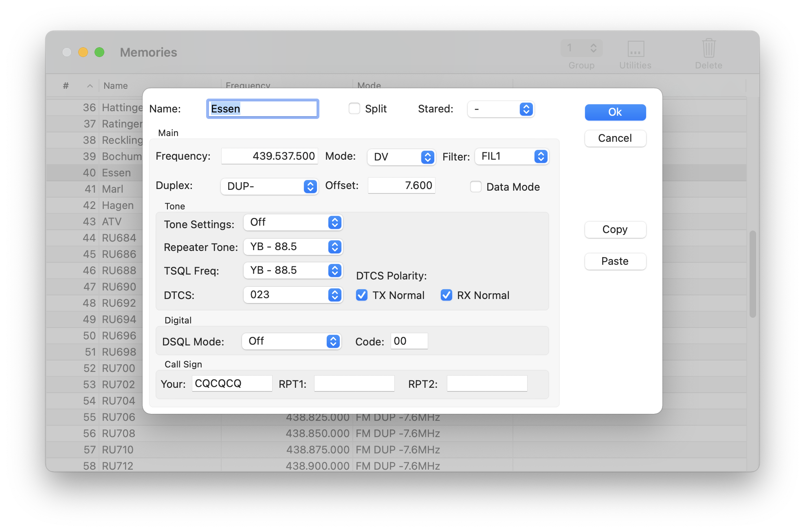Viewport: 805px width, 532px height.
Task: Click the DSQL Code field
Action: click(409, 341)
